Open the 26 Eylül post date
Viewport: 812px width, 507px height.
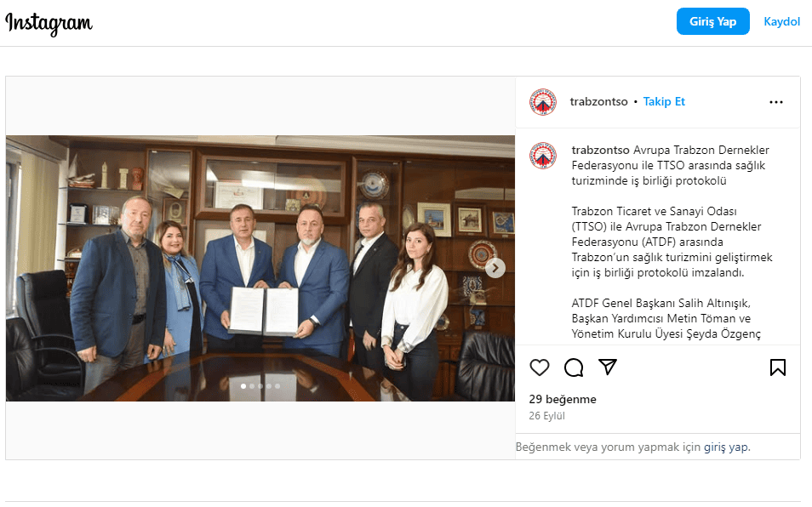[x=546, y=416]
